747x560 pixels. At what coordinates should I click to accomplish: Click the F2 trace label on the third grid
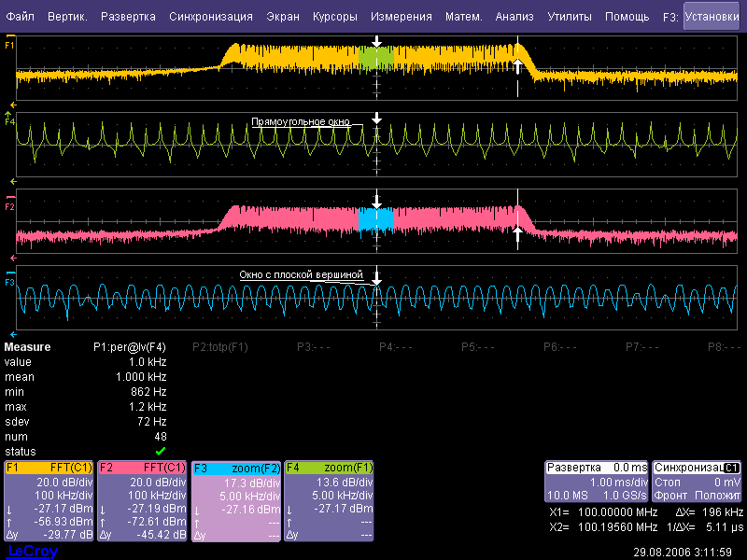(x=9, y=206)
